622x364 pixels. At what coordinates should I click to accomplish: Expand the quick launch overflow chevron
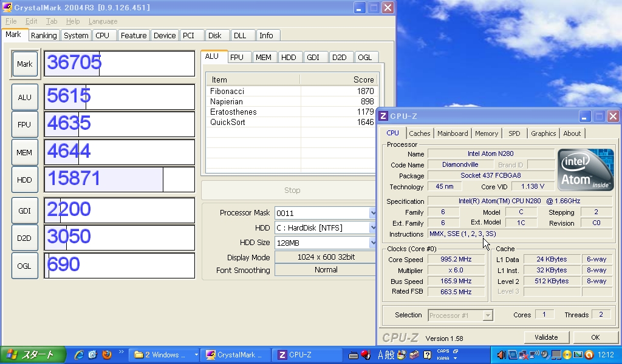click(121, 352)
